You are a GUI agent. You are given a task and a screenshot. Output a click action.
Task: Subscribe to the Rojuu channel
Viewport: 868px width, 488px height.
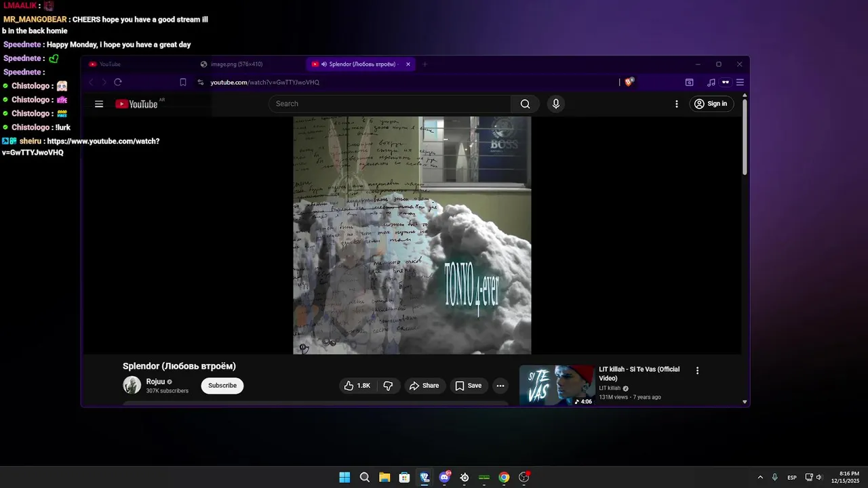point(222,386)
